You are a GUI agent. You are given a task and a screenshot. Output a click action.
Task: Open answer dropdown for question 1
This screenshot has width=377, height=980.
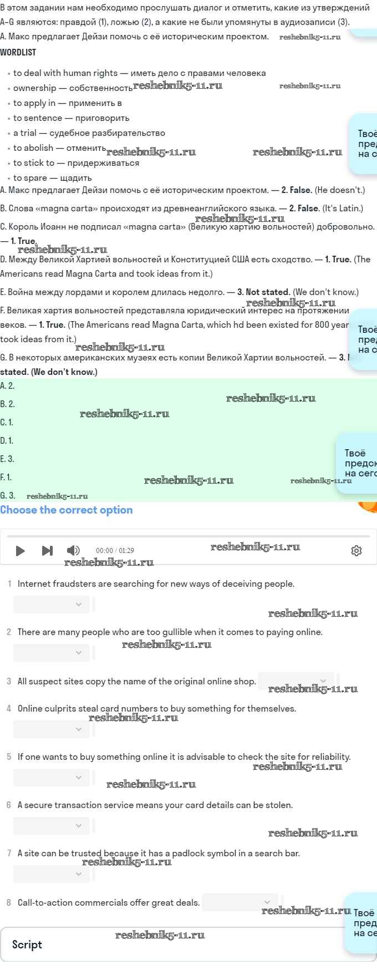pyautogui.click(x=52, y=605)
